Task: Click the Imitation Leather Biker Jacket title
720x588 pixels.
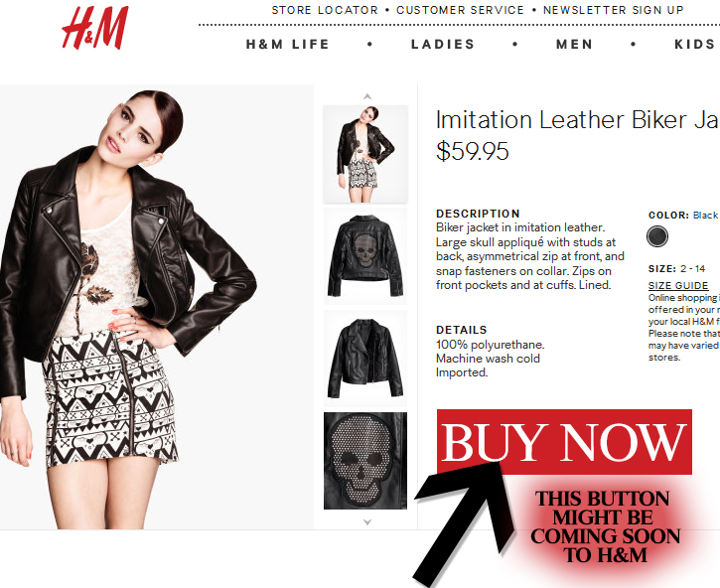Action: tap(578, 120)
